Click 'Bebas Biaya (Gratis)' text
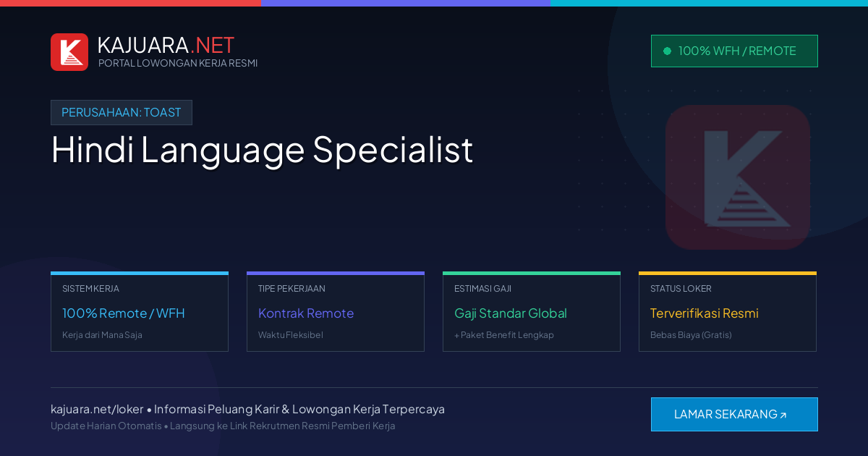This screenshot has height=456, width=868. [x=691, y=335]
